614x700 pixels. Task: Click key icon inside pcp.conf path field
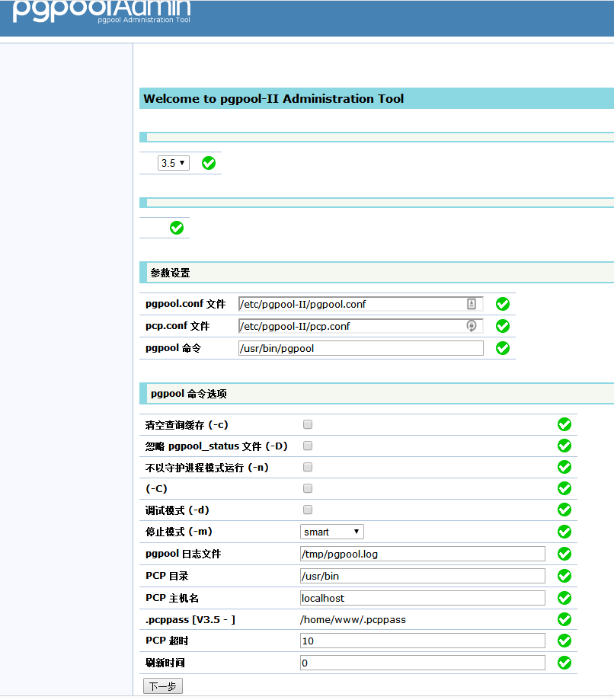coord(472,326)
